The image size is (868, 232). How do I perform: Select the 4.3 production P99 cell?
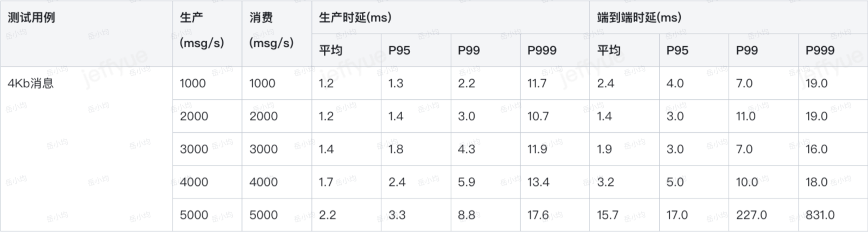tap(467, 150)
